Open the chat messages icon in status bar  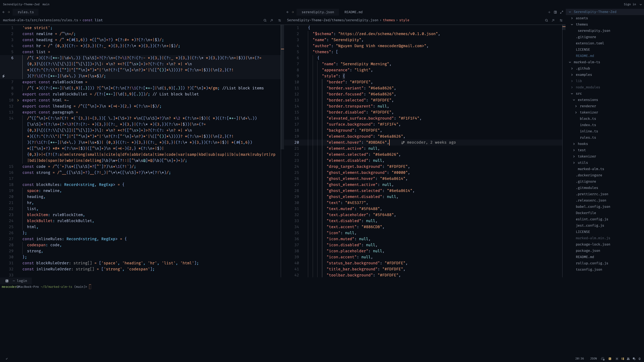tap(634, 358)
